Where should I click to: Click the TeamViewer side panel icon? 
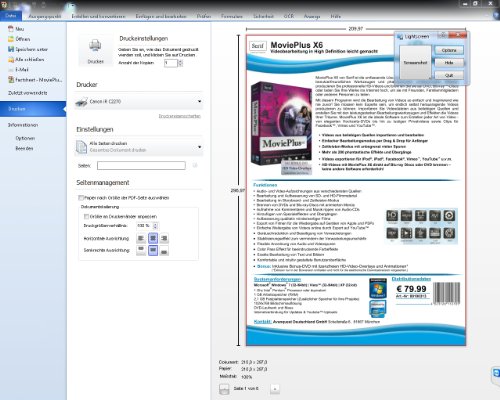coord(497,373)
